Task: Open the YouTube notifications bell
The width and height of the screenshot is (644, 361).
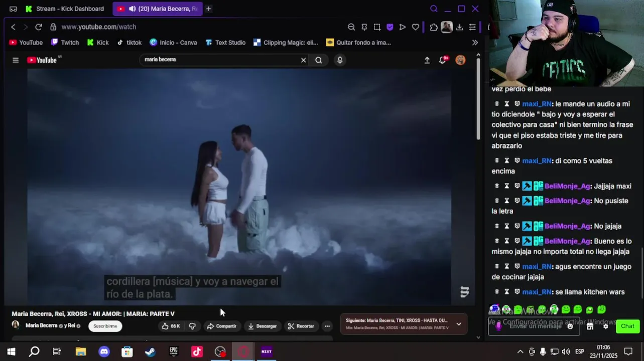Action: (x=443, y=60)
